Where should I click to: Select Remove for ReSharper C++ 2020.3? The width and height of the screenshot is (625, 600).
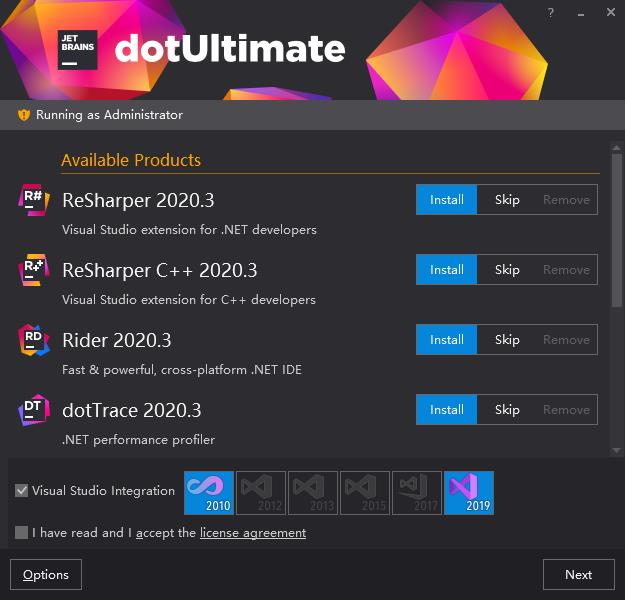click(x=566, y=270)
